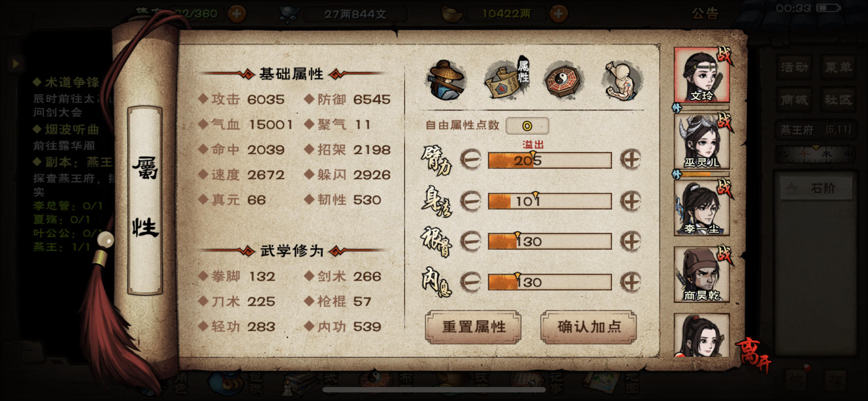Add silver with the 10422两 plus icon
Image resolution: width=868 pixels, height=401 pixels.
click(x=558, y=14)
